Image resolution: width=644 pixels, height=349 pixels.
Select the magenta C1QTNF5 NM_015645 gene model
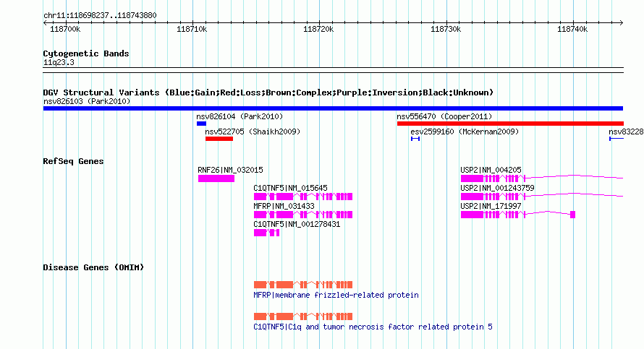[303, 197]
